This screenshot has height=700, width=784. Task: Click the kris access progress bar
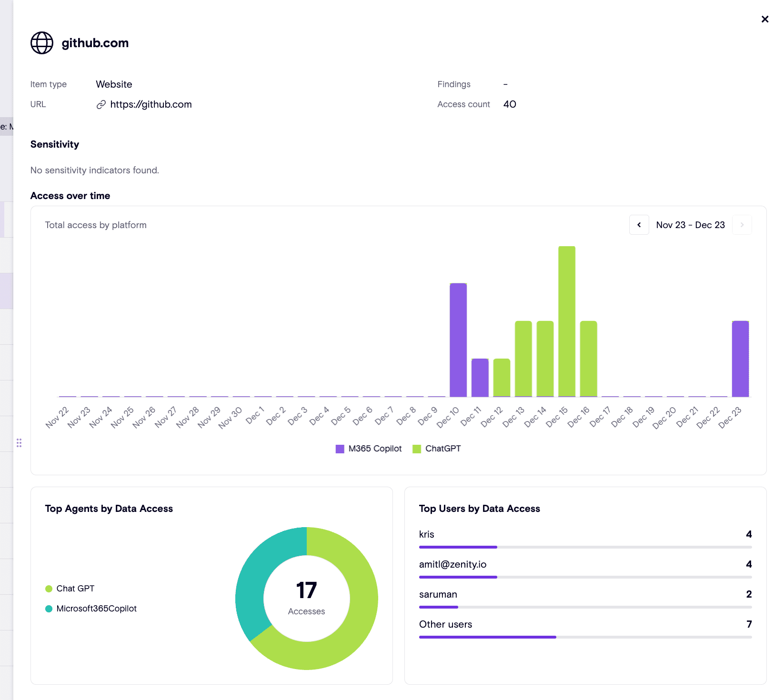[x=585, y=547]
